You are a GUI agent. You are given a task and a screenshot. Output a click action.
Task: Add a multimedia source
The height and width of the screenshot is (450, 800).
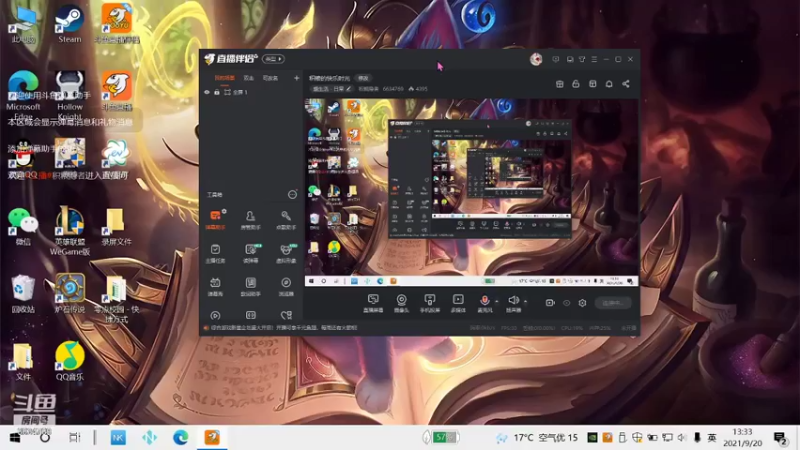[x=458, y=303]
